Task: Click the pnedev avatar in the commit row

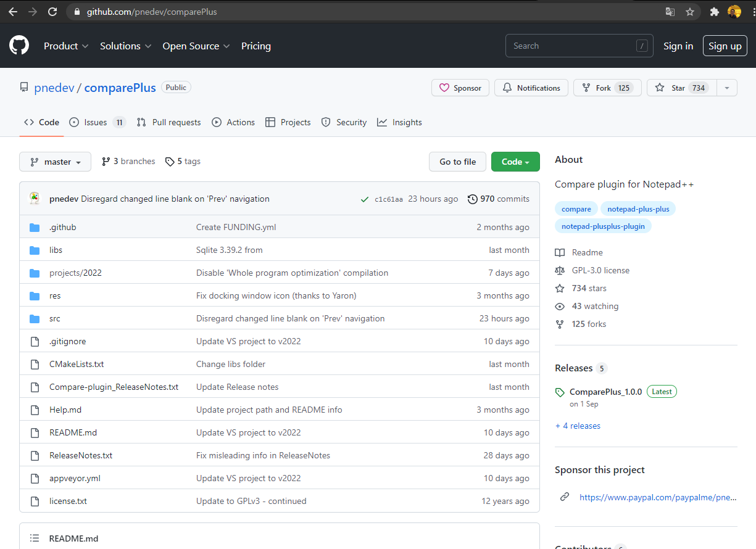Action: 35,199
